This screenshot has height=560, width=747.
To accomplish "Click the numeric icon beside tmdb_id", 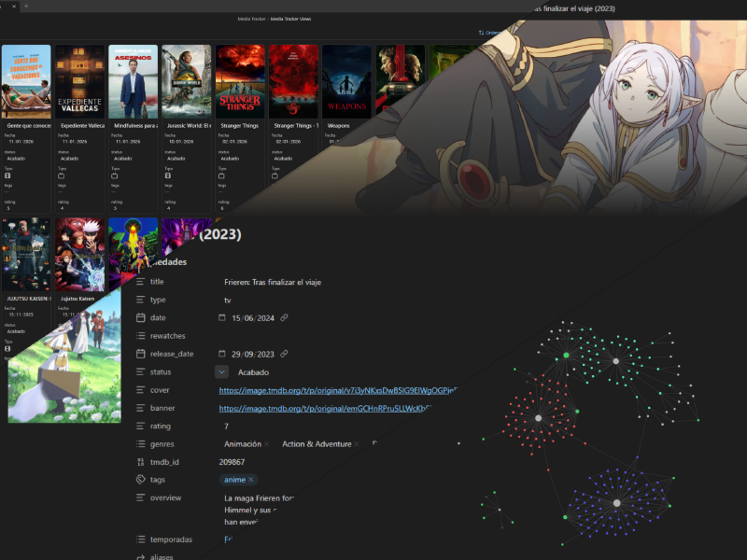I will [x=139, y=460].
